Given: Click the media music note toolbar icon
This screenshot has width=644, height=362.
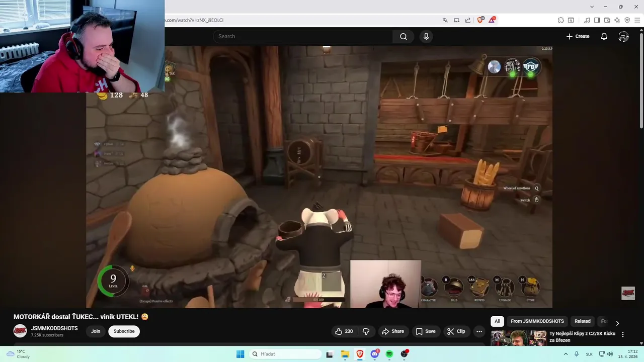Looking at the screenshot, I should tap(587, 20).
